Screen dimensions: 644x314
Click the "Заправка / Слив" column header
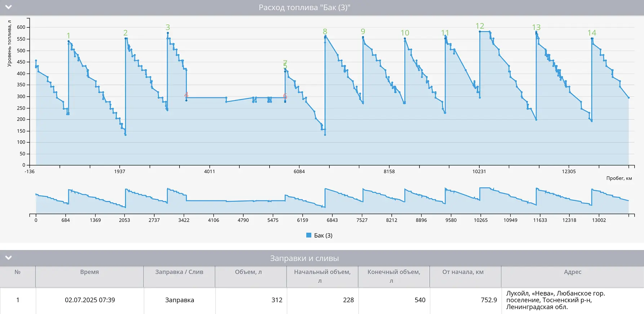[179, 272]
